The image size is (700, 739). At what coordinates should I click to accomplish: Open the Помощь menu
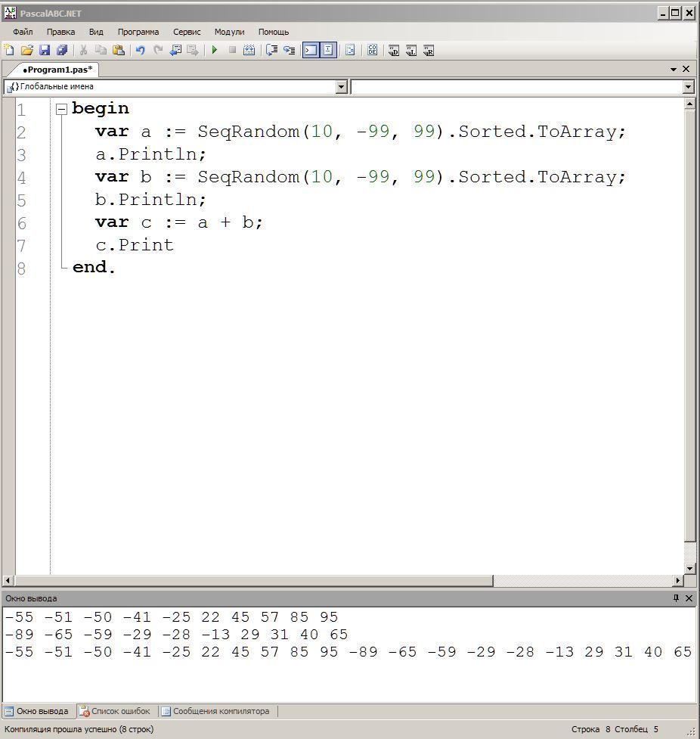tap(273, 32)
